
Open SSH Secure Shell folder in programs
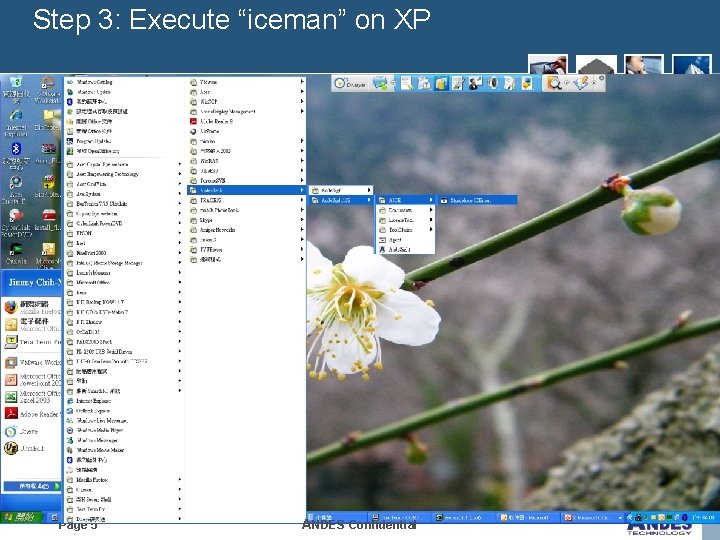tap(124, 499)
